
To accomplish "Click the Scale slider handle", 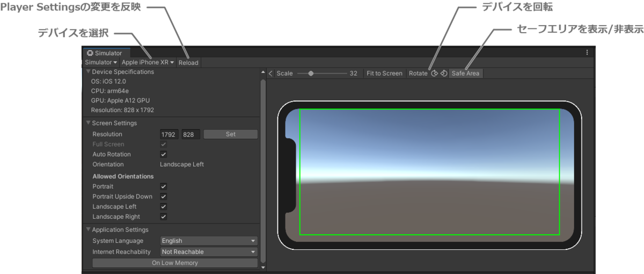I will 311,73.
